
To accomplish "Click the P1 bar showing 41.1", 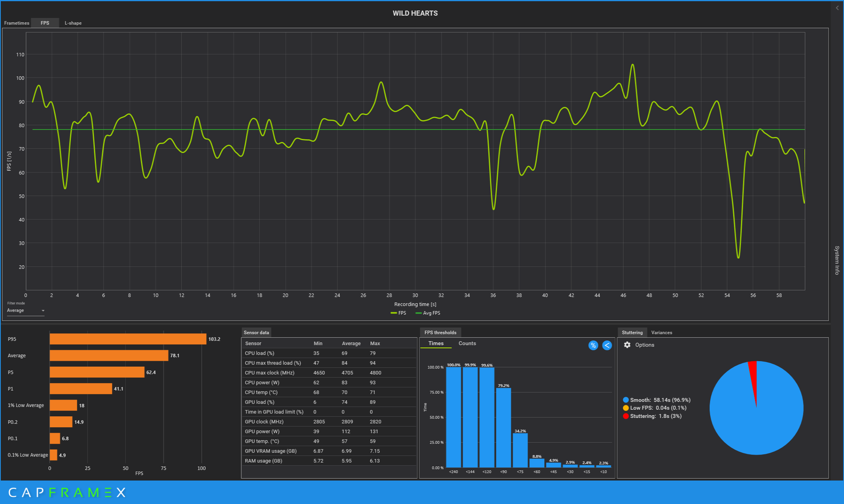I will coord(80,389).
